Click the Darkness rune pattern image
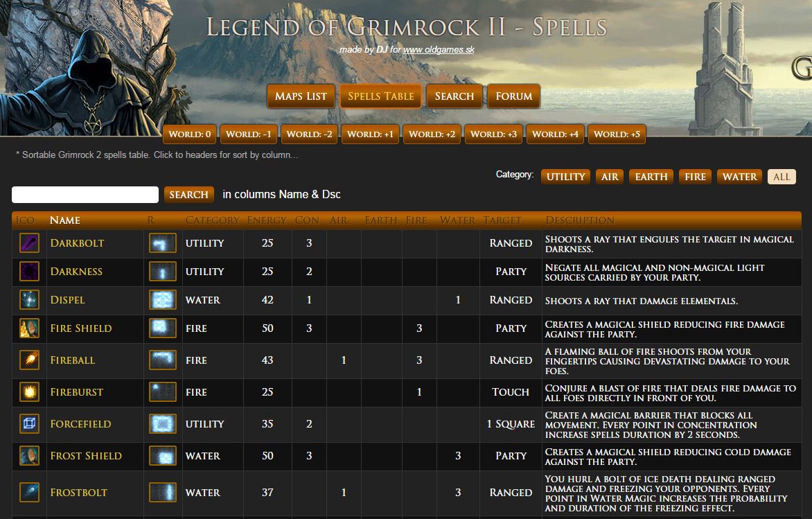Screen dimensions: 812x519 tap(163, 272)
